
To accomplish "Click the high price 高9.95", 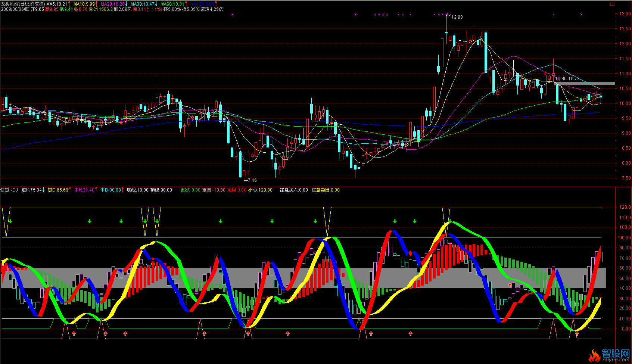I will coord(52,9).
